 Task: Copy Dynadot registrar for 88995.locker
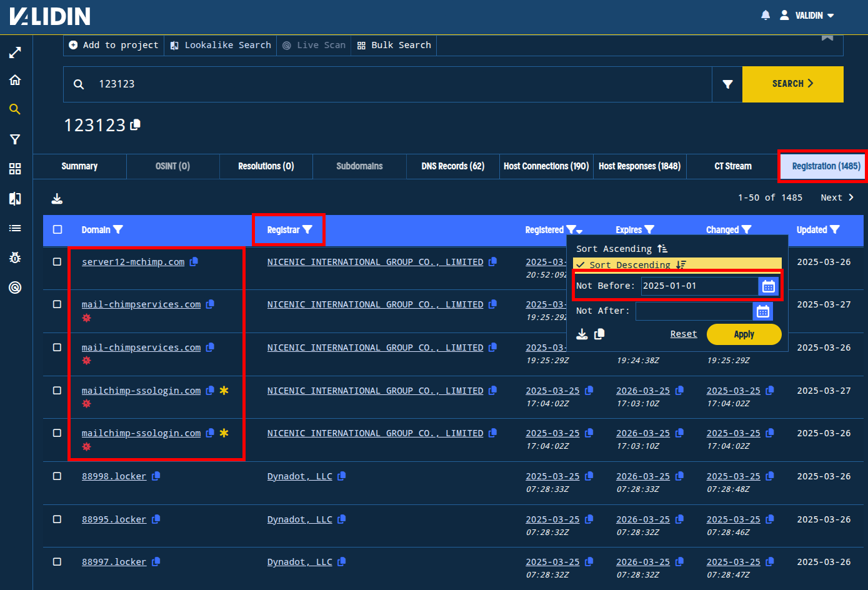tap(341, 519)
